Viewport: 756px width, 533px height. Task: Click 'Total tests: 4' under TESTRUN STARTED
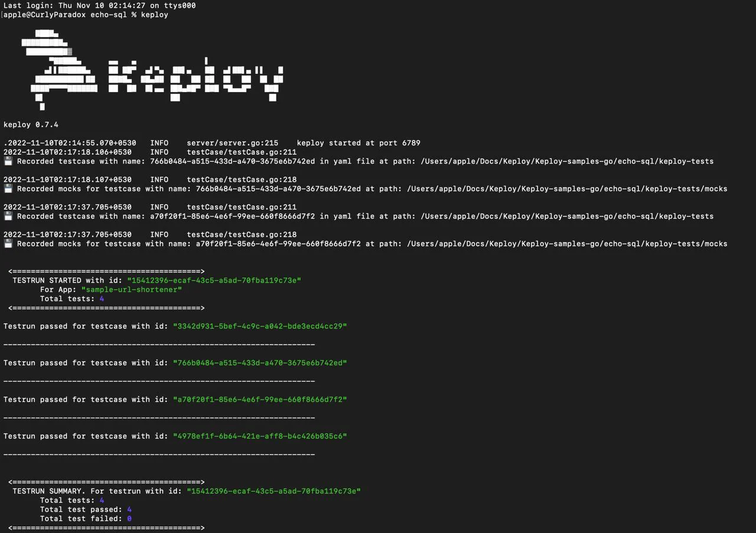[x=72, y=299]
